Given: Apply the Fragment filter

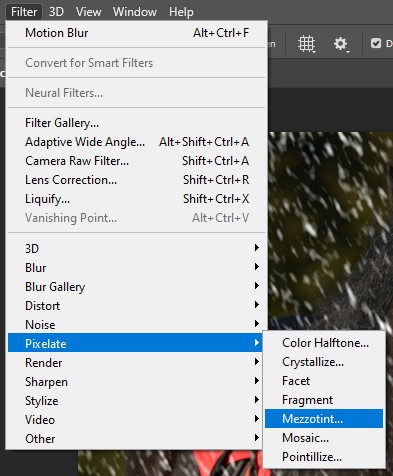Looking at the screenshot, I should [x=324, y=400].
